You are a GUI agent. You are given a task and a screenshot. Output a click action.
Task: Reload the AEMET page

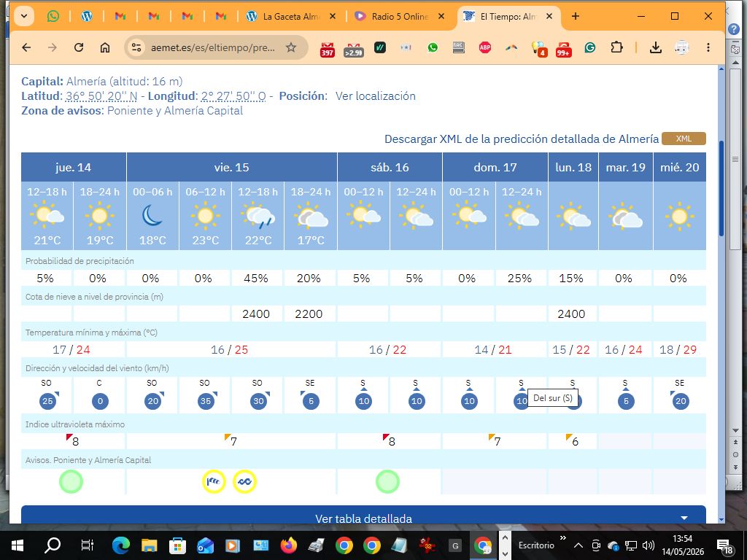coord(79,47)
